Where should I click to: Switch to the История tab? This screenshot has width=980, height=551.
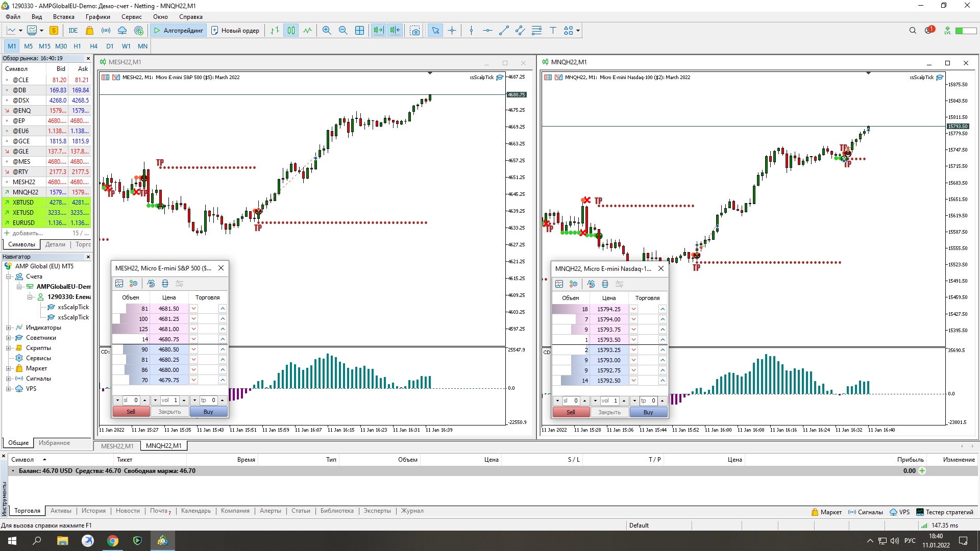(x=93, y=511)
